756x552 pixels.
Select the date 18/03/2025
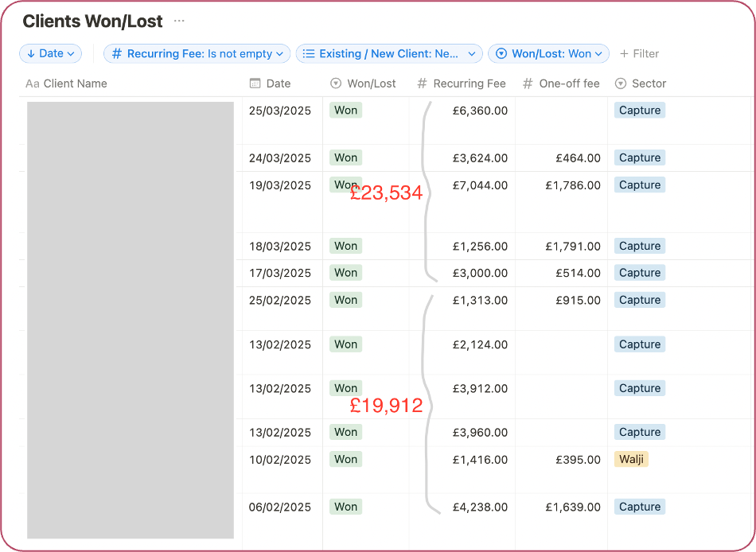[279, 247]
